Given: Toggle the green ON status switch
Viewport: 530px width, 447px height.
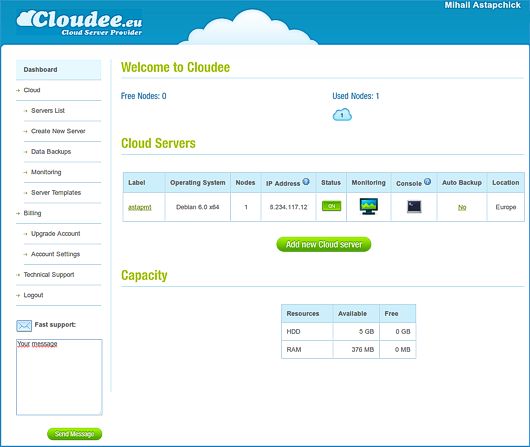Looking at the screenshot, I should point(332,206).
